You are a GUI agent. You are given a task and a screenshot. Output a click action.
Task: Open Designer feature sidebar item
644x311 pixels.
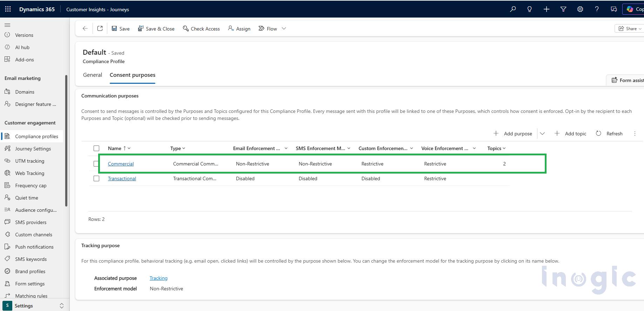[x=35, y=104]
